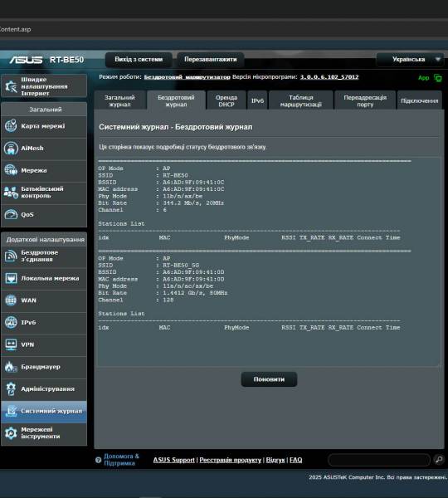
Task: Click the QoS gauge icon
Action: coord(11,214)
